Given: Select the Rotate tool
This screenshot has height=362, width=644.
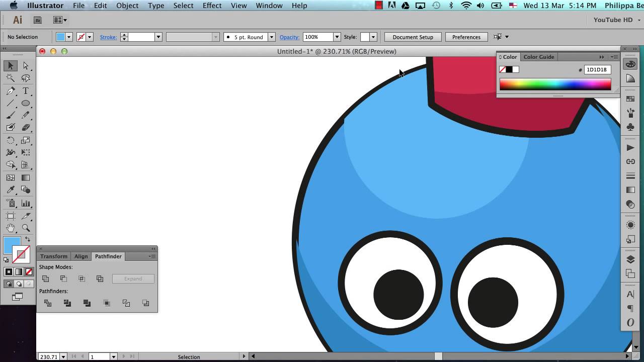Looking at the screenshot, I should 11,141.
